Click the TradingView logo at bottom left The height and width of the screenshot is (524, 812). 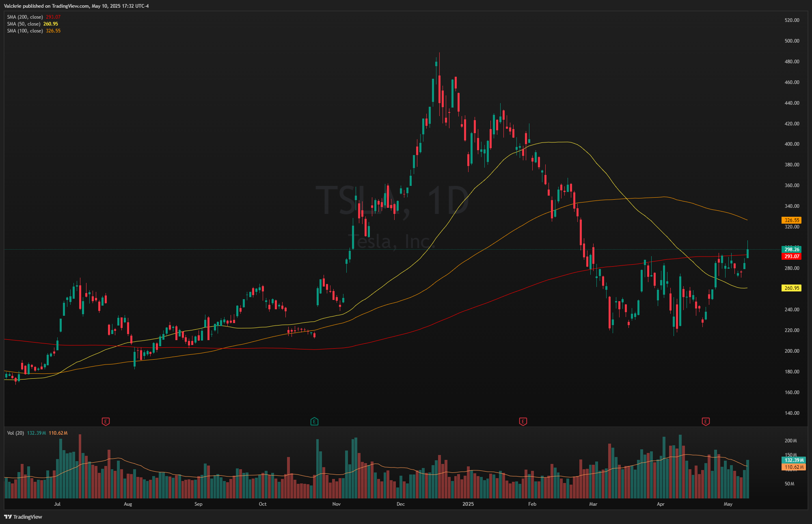pos(23,517)
